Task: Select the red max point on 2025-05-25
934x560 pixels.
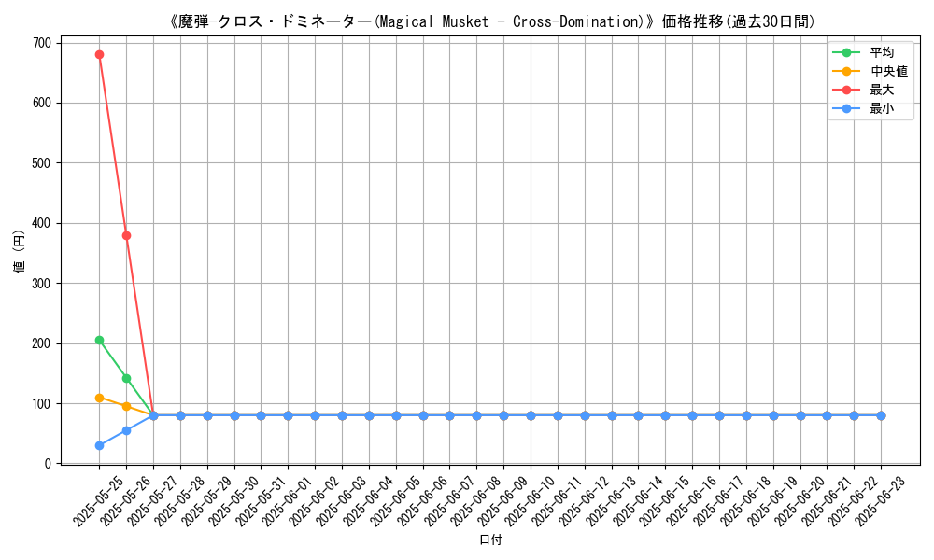Action: [x=100, y=55]
